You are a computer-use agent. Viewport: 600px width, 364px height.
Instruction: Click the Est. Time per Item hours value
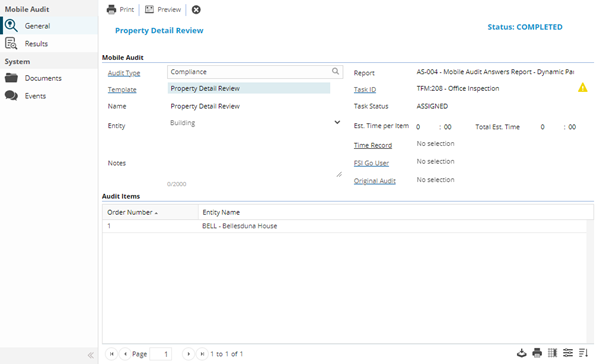(418, 127)
